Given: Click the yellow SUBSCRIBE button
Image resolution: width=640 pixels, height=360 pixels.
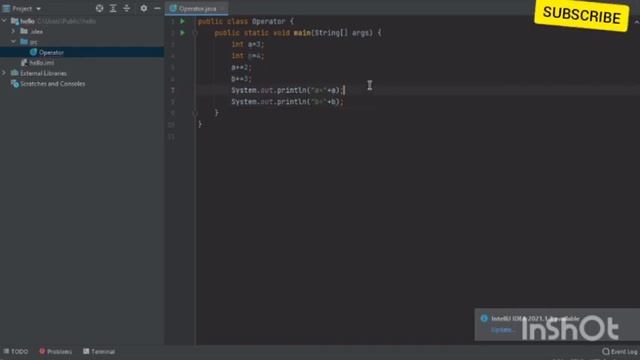Looking at the screenshot, I should 582,15.
